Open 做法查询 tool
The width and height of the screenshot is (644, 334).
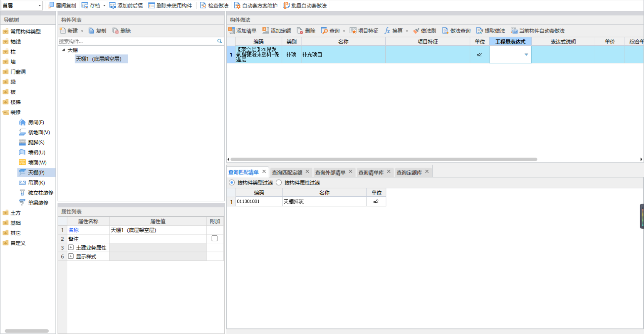(456, 31)
